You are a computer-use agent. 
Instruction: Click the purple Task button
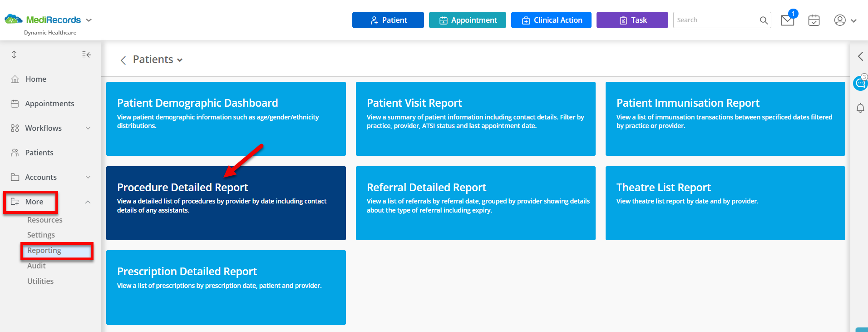coord(632,20)
